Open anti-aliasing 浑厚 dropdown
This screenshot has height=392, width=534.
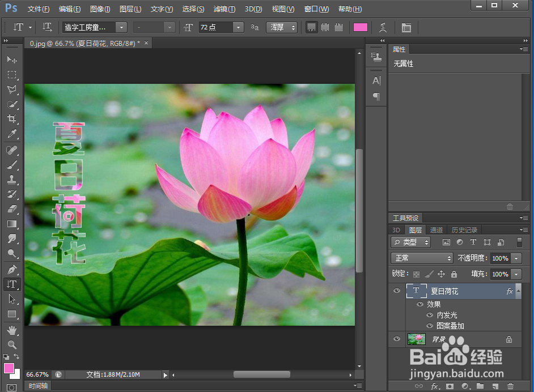tap(282, 27)
